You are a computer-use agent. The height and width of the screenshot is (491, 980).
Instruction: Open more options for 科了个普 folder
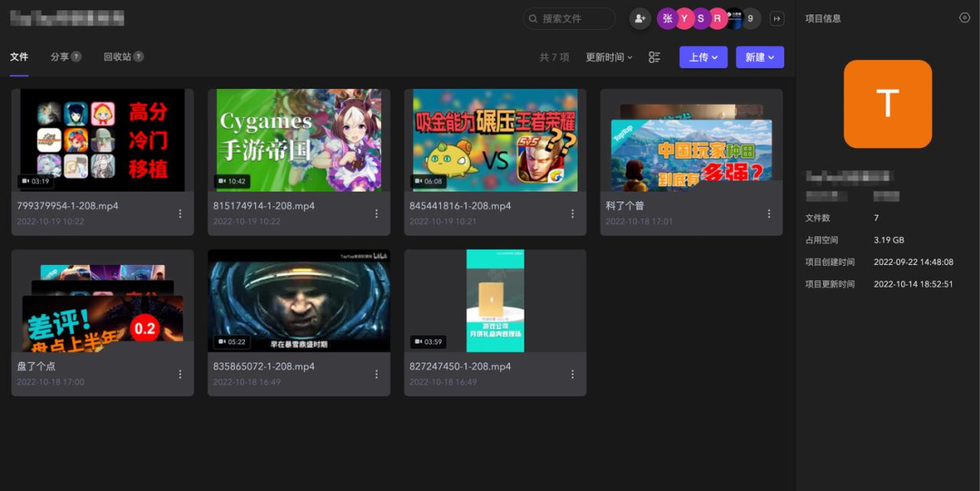coord(769,213)
